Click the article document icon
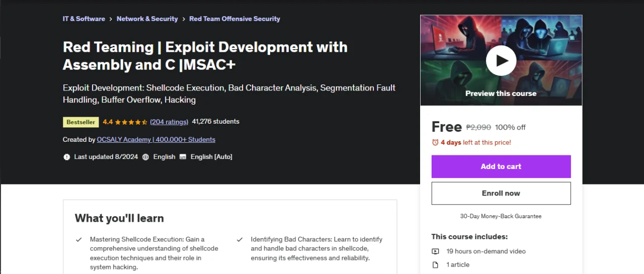Screen dimensions: 644x274 [436, 264]
